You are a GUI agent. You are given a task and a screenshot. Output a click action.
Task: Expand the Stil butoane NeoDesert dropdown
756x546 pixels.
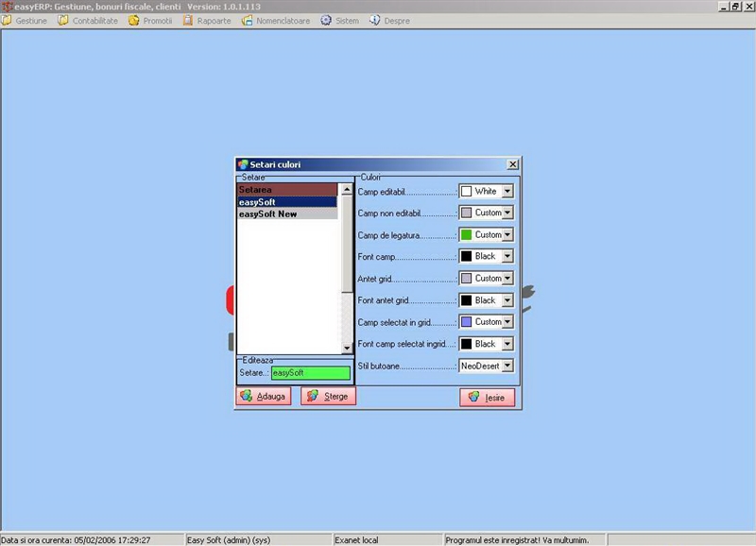point(507,366)
